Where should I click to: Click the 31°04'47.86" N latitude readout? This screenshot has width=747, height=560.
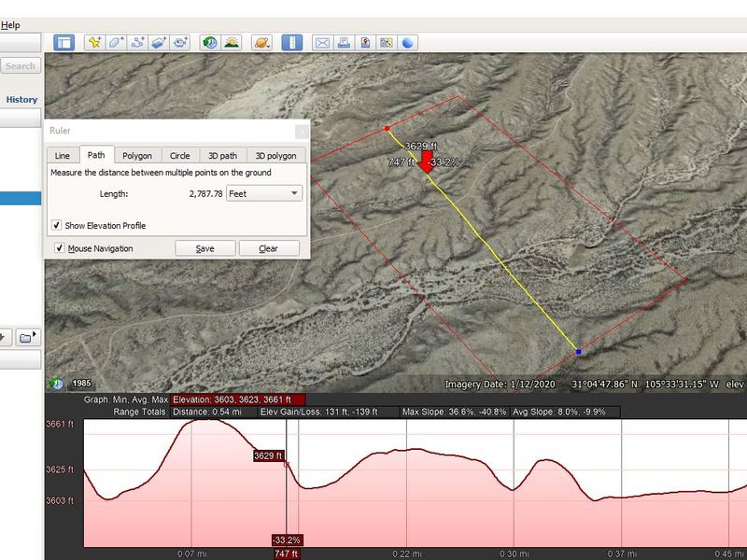pyautogui.click(x=604, y=385)
